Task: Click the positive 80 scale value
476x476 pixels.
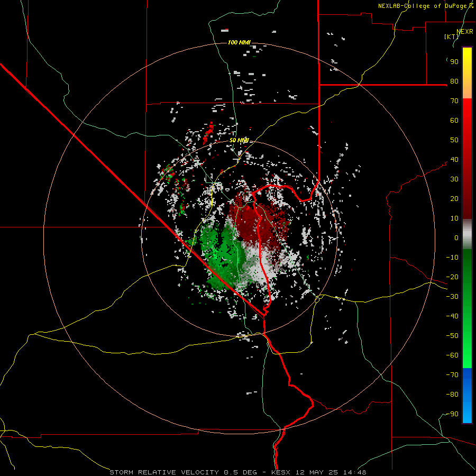Action: point(454,81)
